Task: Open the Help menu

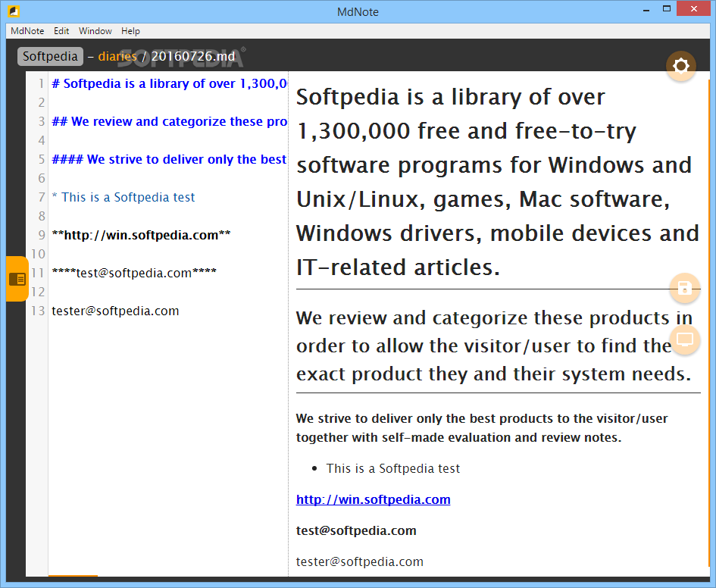Action: pyautogui.click(x=130, y=31)
